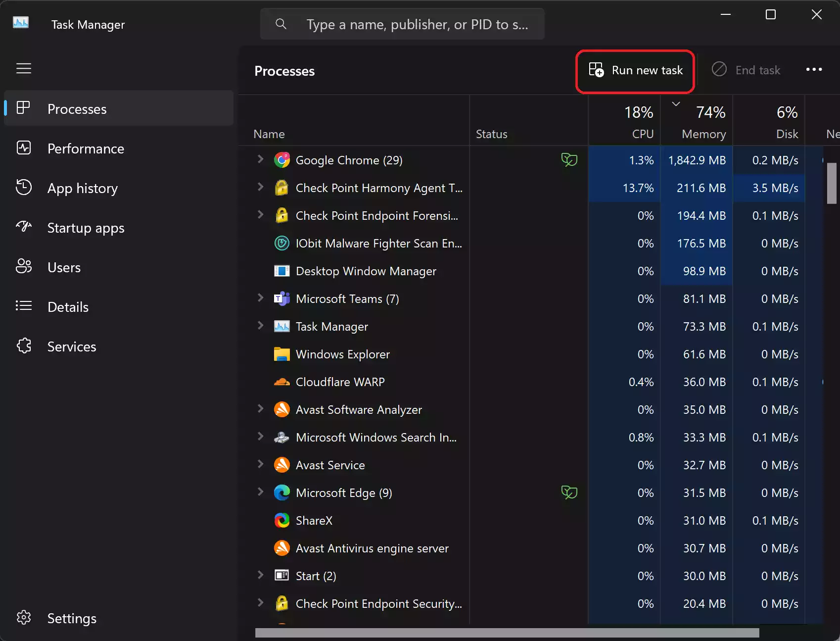Open the hamburger navigation menu
The height and width of the screenshot is (641, 840).
coord(24,68)
